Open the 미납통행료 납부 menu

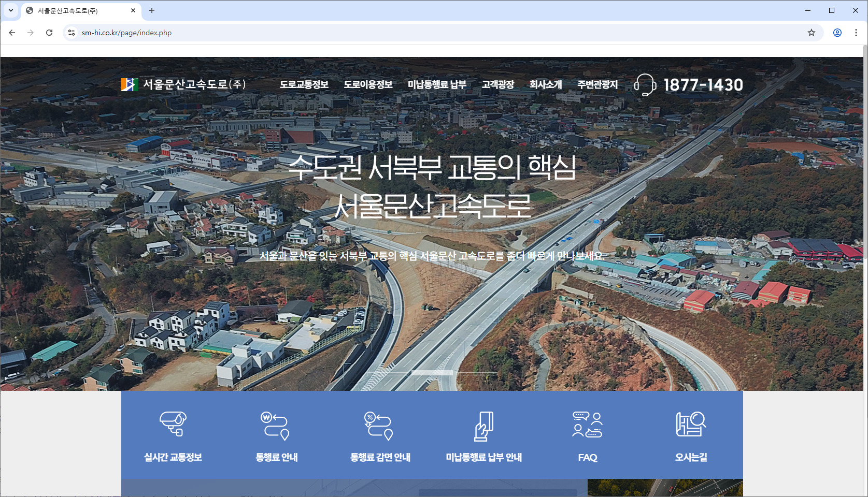click(437, 84)
